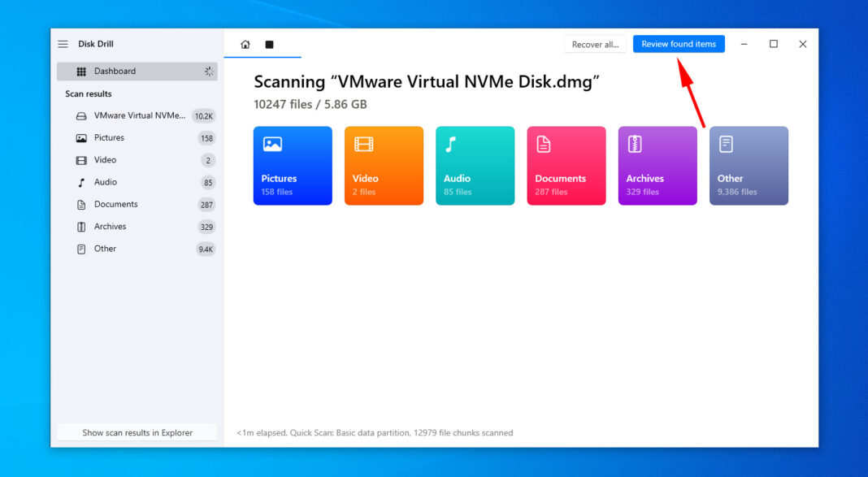Screen dimensions: 868x477
Task: Stop the scan using the square icon
Action: [268, 45]
